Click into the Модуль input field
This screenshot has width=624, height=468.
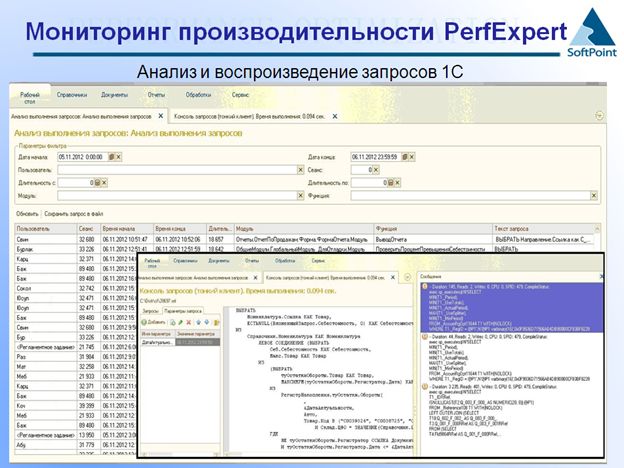[x=177, y=195]
